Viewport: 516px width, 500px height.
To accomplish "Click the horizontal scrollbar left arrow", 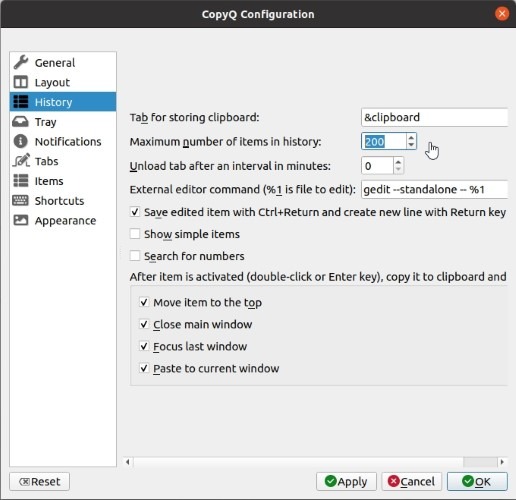I will click(128, 462).
